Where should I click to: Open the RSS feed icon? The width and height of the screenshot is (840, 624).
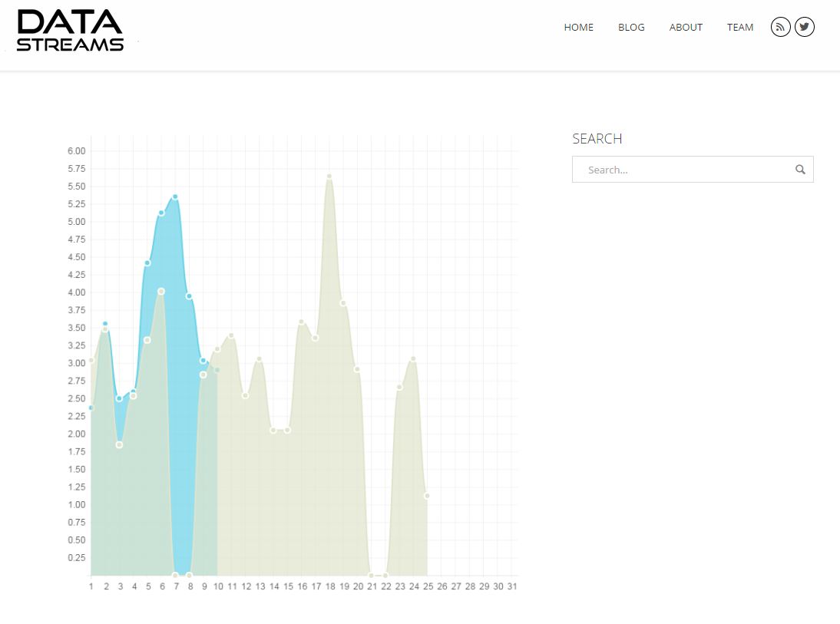(781, 27)
